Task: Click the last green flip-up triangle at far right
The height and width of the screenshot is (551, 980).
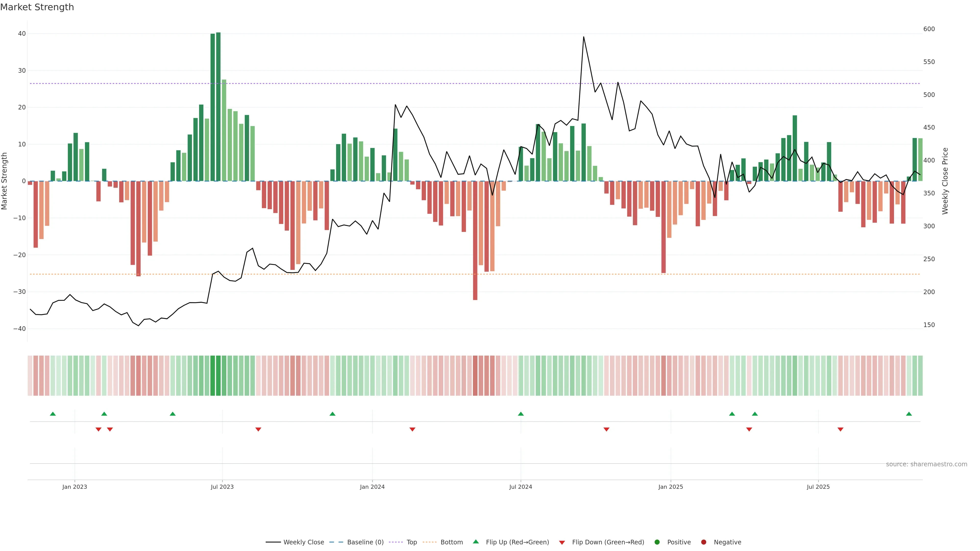Action: (x=909, y=414)
